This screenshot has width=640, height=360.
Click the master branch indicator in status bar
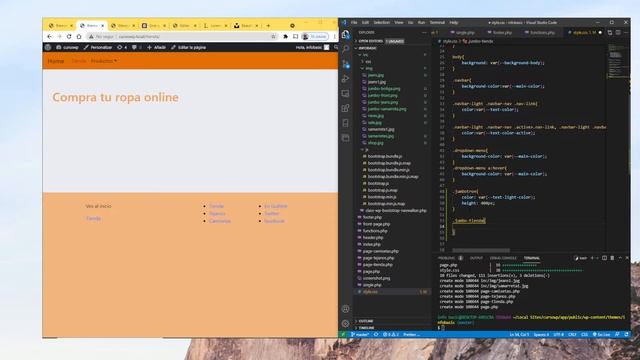click(360, 335)
